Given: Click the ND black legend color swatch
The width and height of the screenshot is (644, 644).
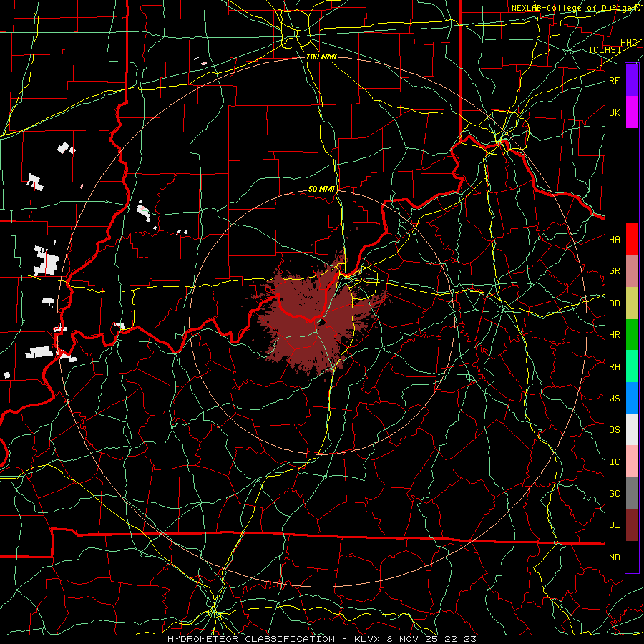Looking at the screenshot, I should pyautogui.click(x=632, y=557).
